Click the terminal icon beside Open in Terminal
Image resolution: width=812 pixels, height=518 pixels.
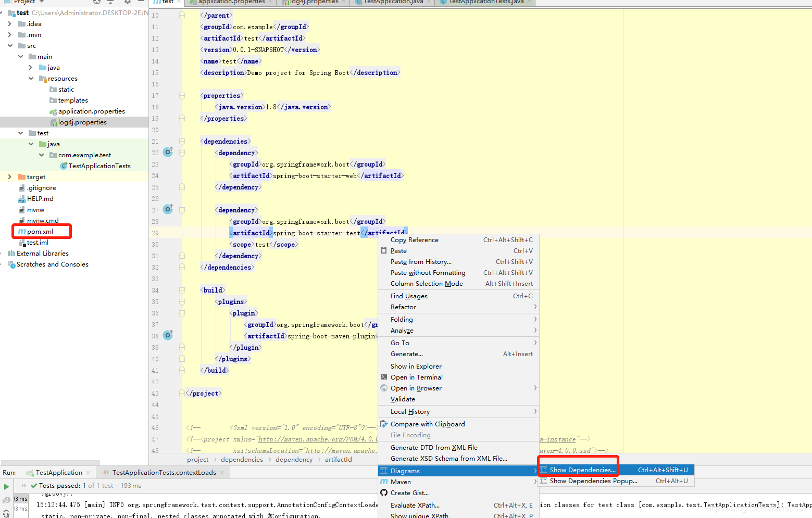pos(384,377)
